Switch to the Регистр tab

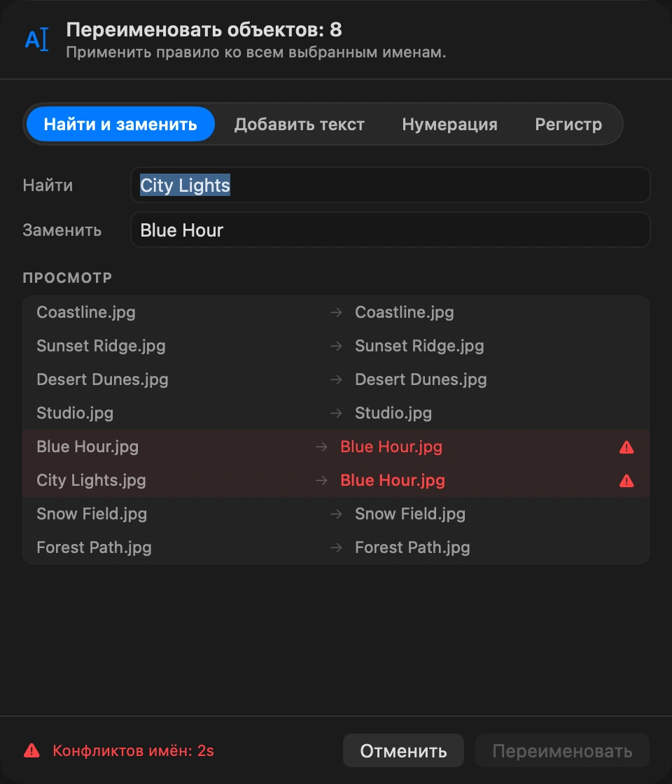tap(568, 124)
